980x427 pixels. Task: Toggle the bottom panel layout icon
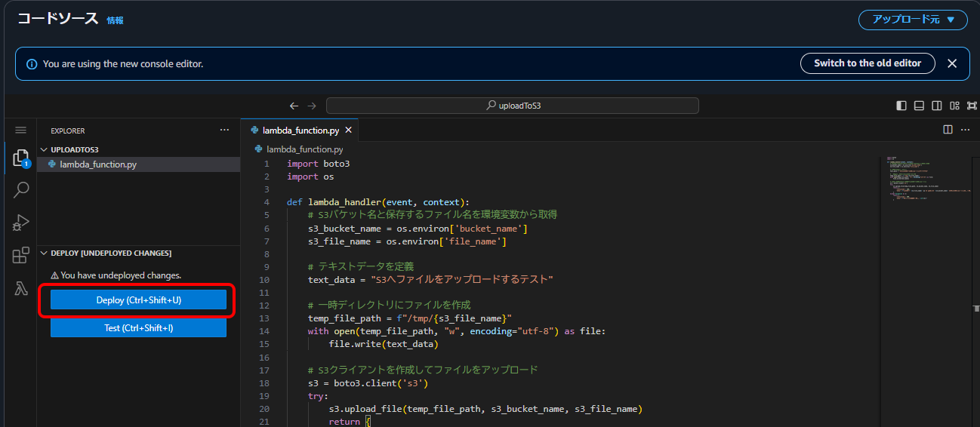click(x=919, y=106)
